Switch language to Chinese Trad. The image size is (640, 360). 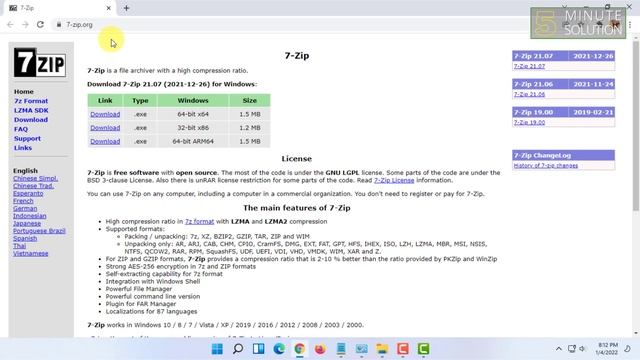(x=33, y=186)
